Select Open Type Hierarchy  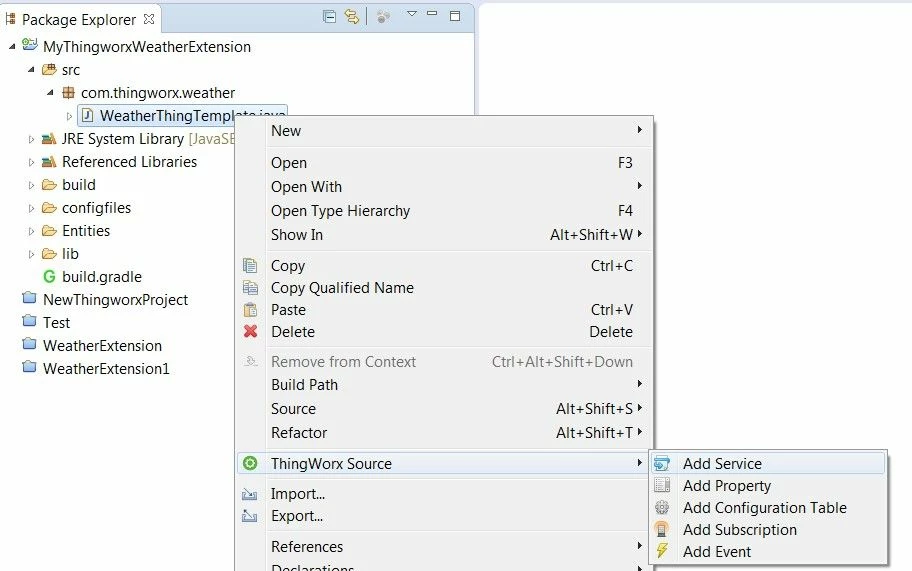444,210
